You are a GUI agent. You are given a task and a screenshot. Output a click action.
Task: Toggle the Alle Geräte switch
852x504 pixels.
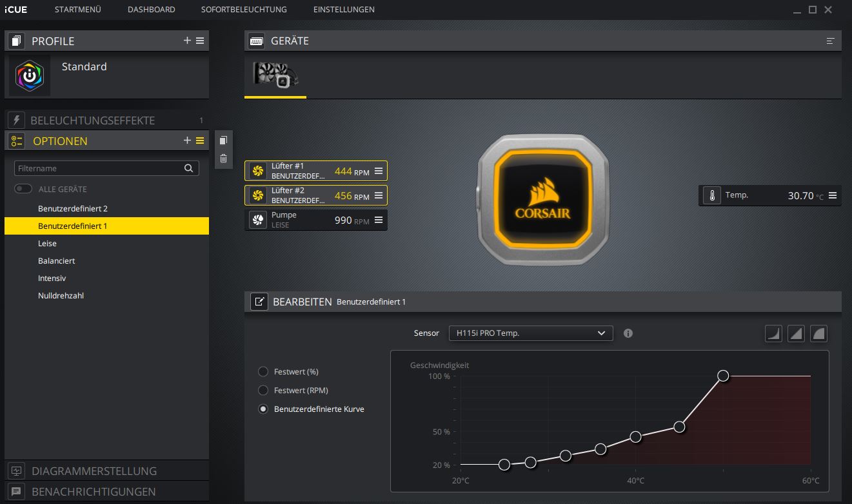[24, 189]
